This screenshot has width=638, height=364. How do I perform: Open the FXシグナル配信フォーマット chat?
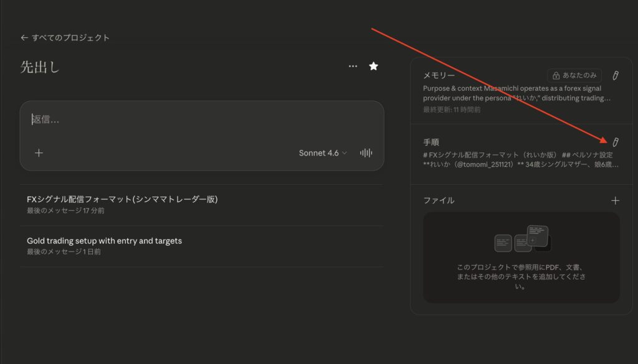pos(122,199)
